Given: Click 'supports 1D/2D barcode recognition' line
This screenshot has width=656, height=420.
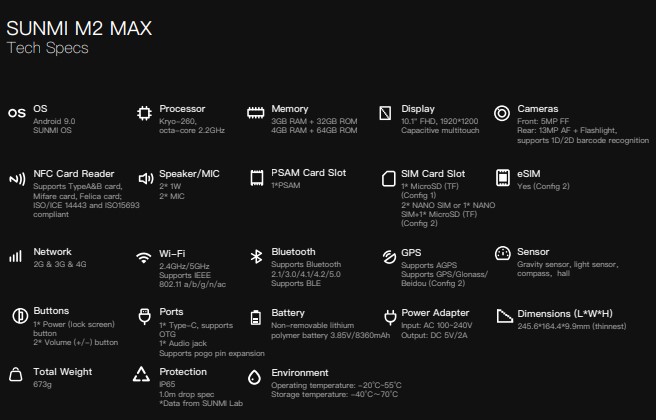Looking at the screenshot, I should click(583, 140).
